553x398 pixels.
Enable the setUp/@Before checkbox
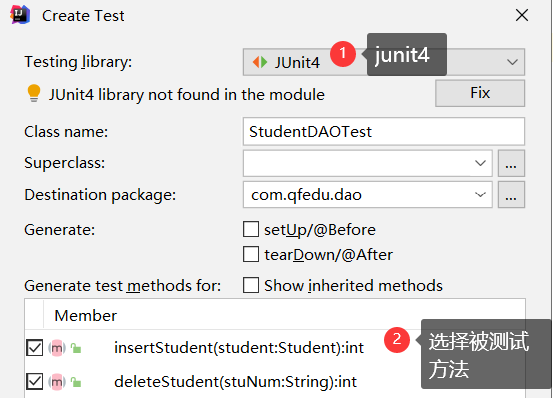[x=251, y=229]
